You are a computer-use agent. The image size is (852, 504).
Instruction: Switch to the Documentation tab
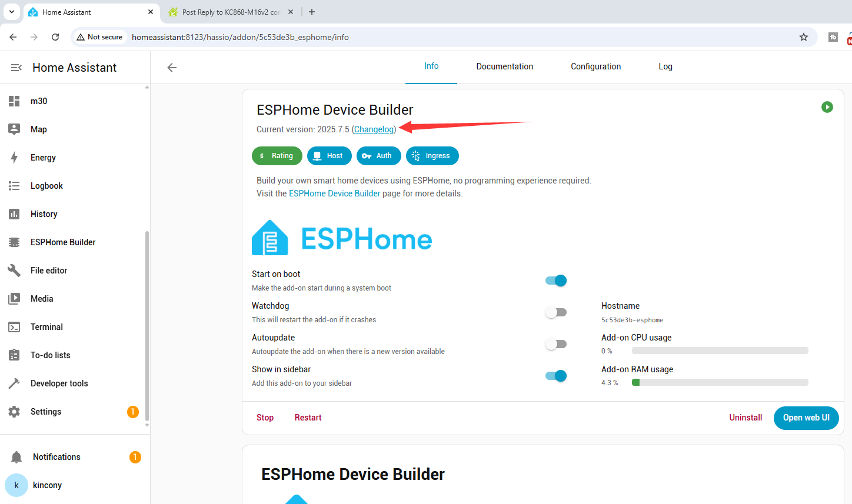tap(504, 66)
